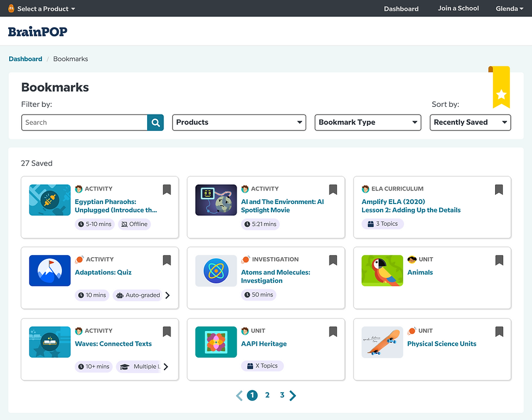Unbookmark the Amplify ELA (2020) card

(x=499, y=189)
